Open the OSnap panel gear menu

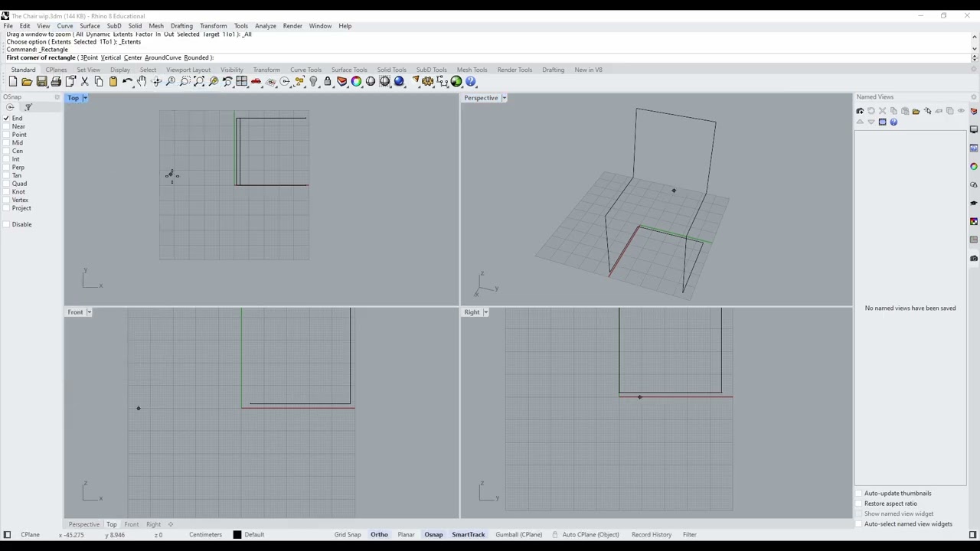pos(57,97)
